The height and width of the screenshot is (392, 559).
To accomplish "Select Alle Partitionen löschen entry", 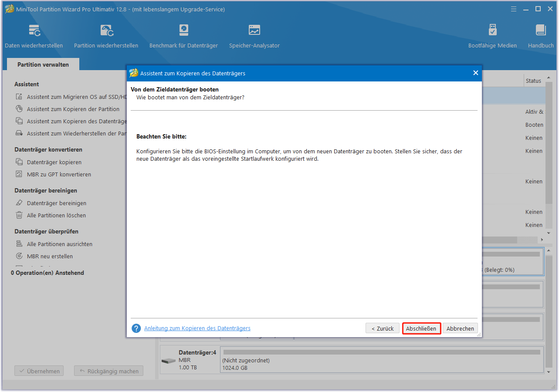I will (56, 215).
